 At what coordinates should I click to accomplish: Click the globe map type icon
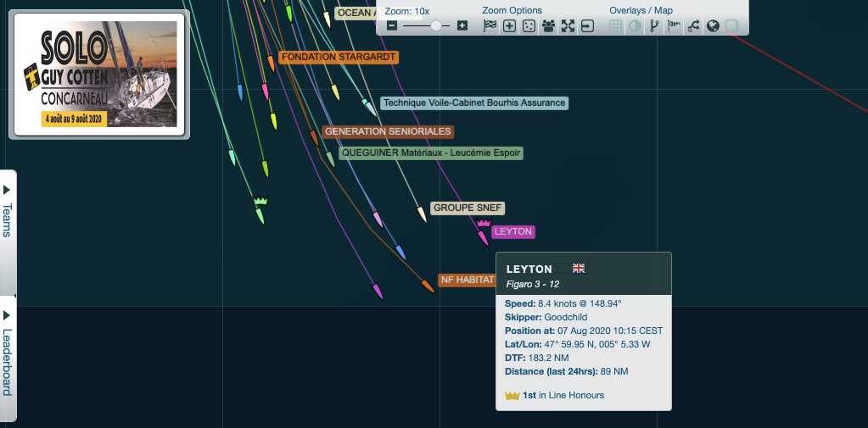[713, 25]
